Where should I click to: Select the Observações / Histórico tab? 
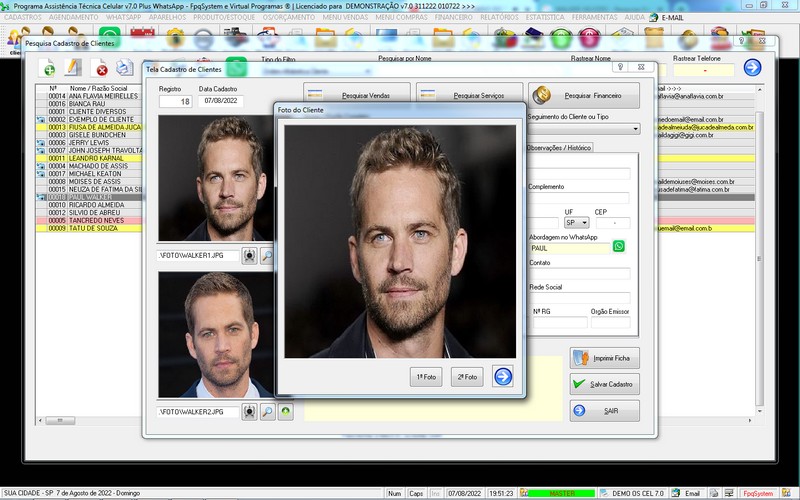559,147
